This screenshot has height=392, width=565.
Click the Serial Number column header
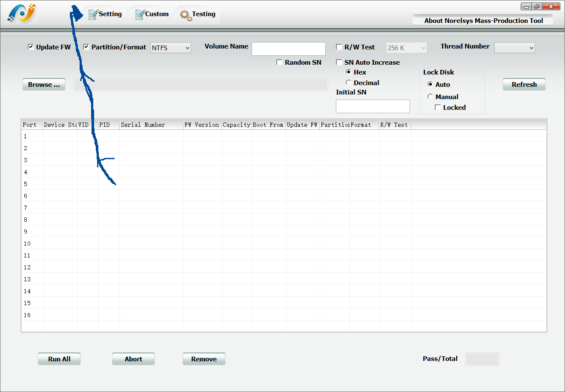(x=152, y=125)
